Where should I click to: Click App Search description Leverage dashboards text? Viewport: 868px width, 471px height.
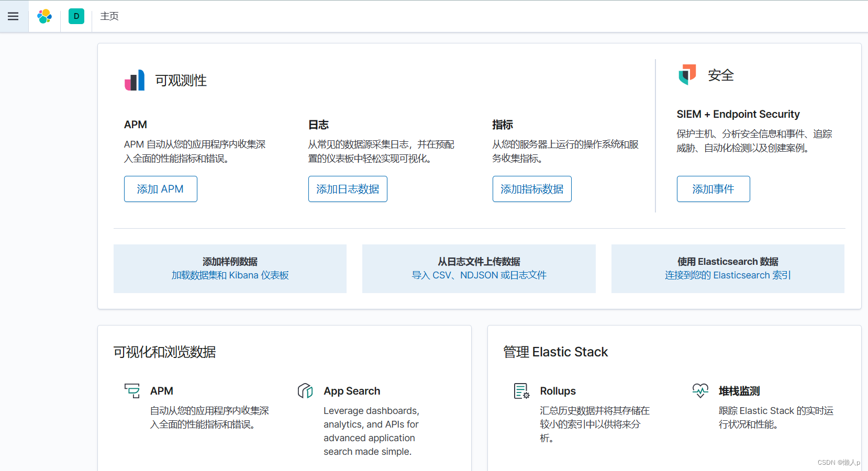pyautogui.click(x=371, y=431)
